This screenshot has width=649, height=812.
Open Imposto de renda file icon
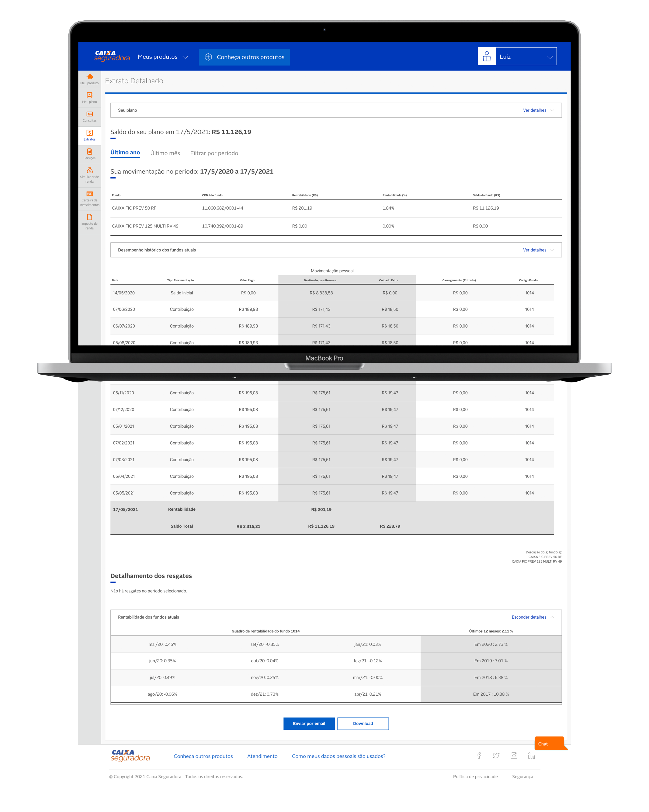90,217
